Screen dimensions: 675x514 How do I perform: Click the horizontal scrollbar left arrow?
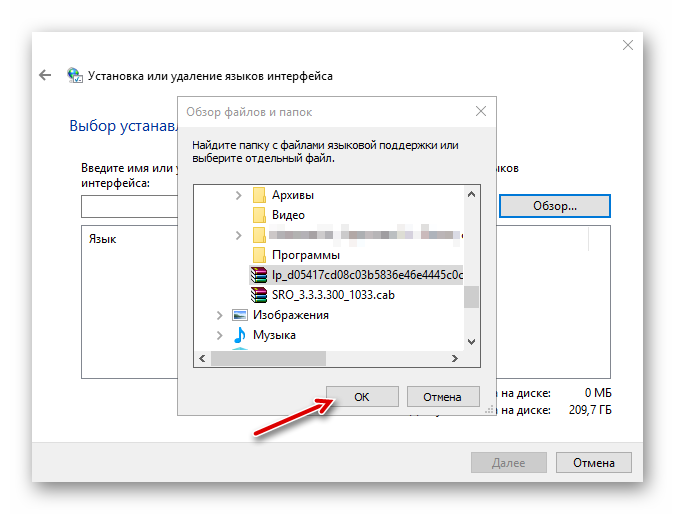pyautogui.click(x=202, y=358)
